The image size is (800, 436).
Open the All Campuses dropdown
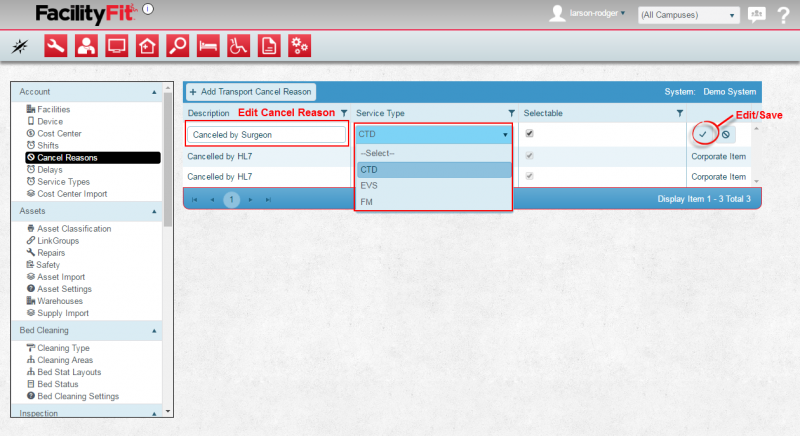688,15
